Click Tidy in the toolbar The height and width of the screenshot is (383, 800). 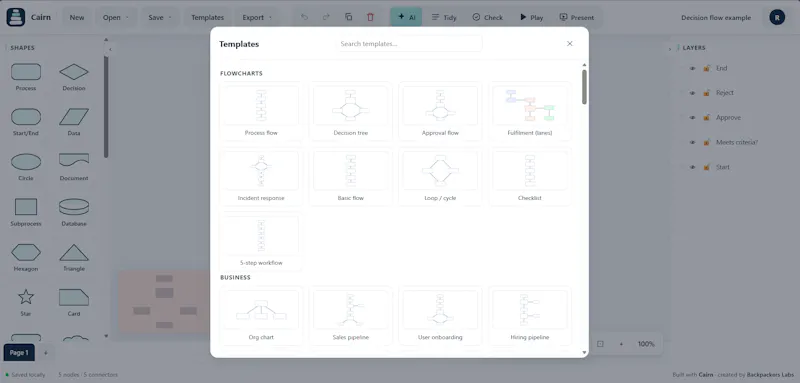pyautogui.click(x=444, y=17)
